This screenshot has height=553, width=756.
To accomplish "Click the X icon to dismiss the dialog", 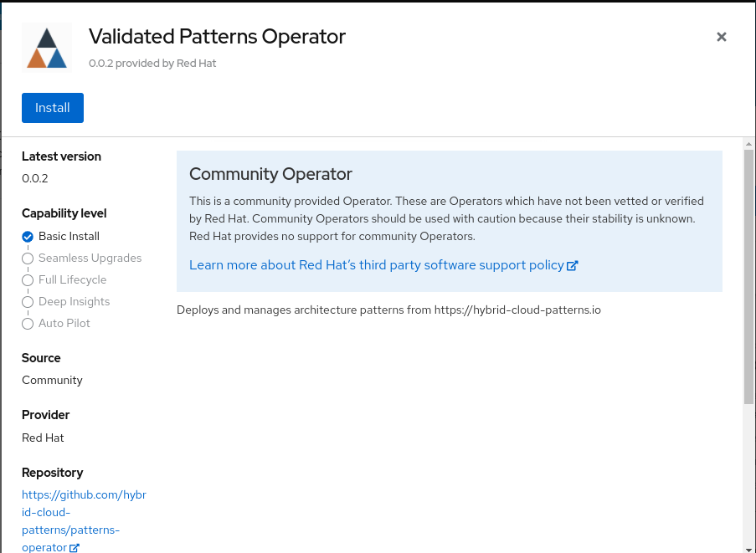I will [721, 37].
